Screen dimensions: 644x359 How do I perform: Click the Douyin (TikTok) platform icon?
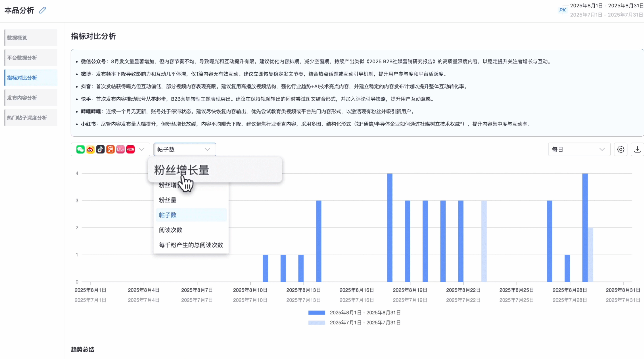(100, 149)
